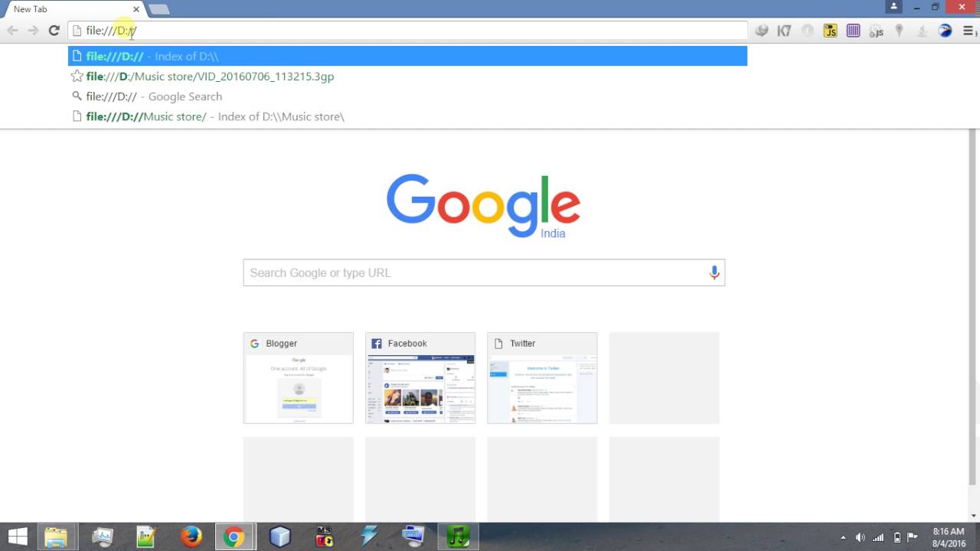Click the address bar showing file:///D://
Screen dimensions: 980x551
407,31
